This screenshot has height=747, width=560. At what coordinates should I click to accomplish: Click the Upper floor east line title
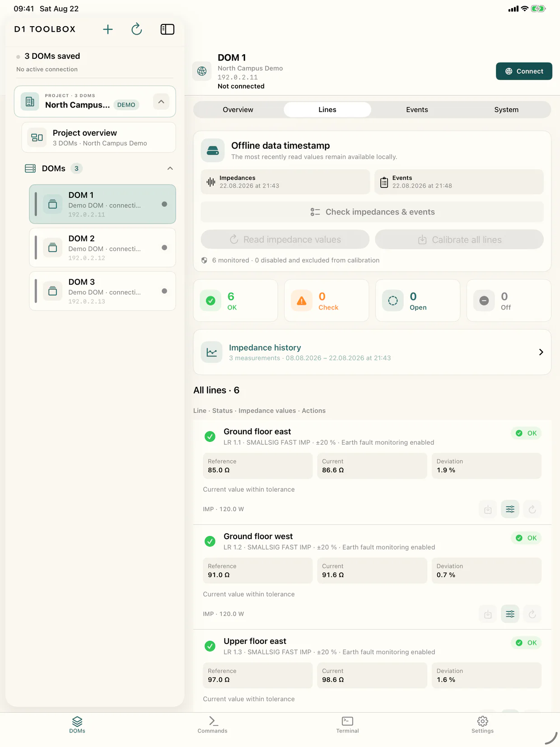pos(255,641)
